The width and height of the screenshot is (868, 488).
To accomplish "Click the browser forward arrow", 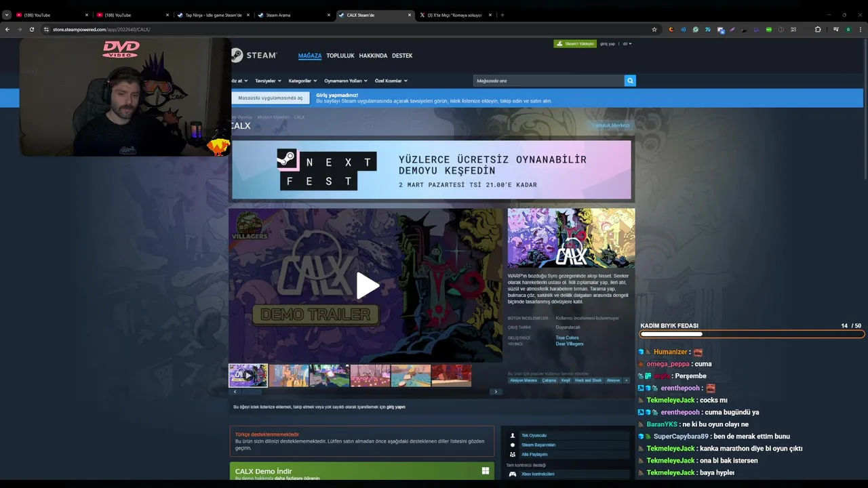I will point(19,29).
